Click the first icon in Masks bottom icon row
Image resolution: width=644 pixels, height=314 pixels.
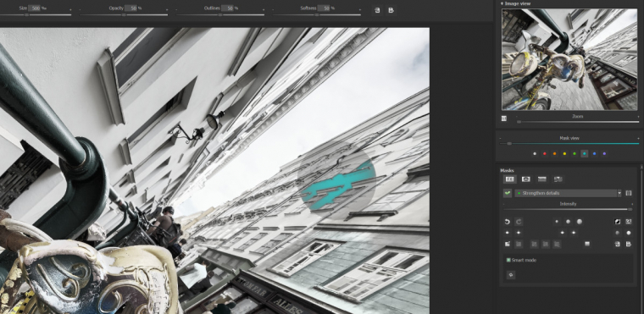[x=508, y=244]
